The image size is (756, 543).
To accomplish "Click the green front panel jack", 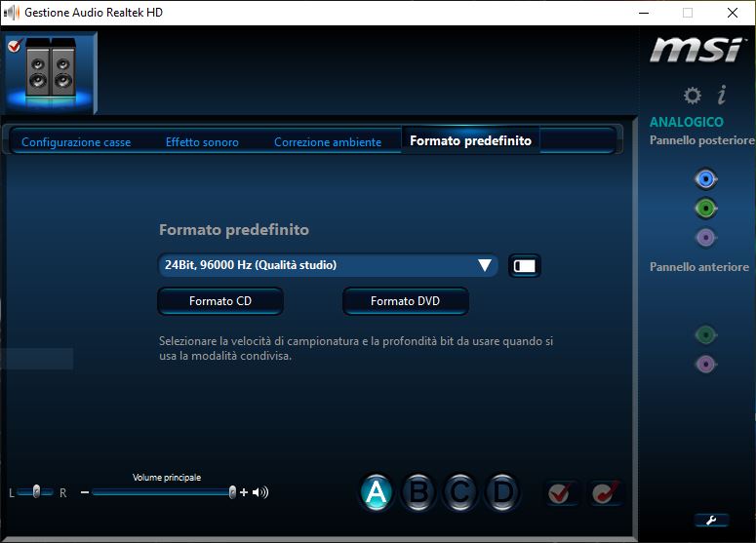I will 706,334.
